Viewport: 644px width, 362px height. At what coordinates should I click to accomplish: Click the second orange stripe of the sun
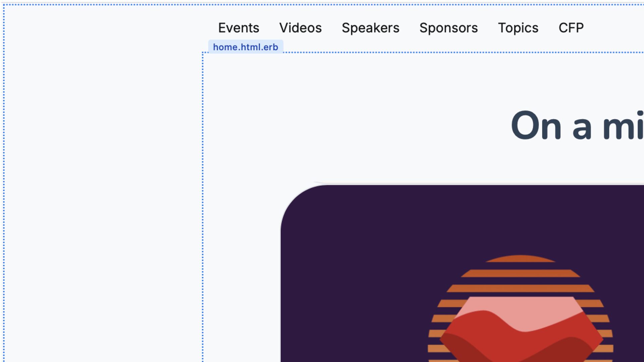tap(520, 273)
